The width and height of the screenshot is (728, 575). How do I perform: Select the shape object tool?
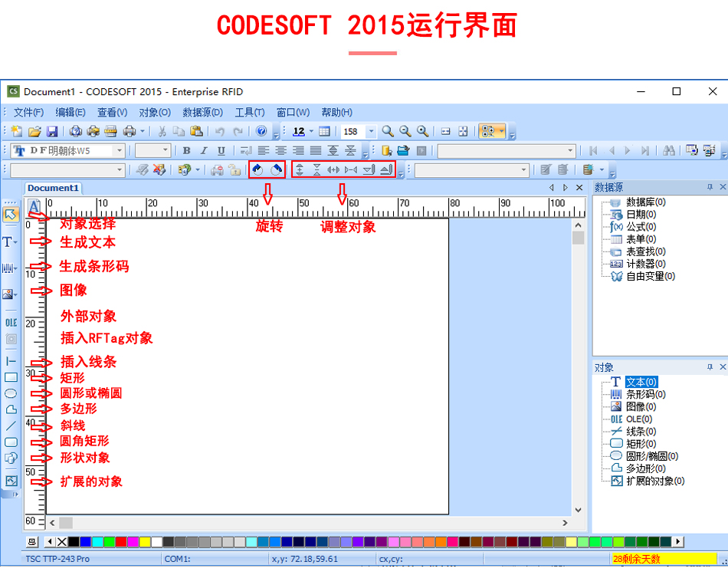tap(11, 458)
